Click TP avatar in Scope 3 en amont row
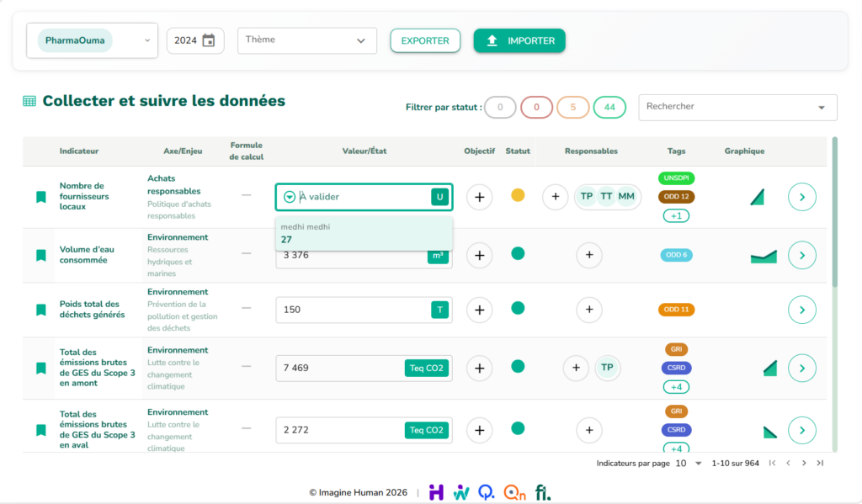Viewport: 862px width, 504px height. 608,367
